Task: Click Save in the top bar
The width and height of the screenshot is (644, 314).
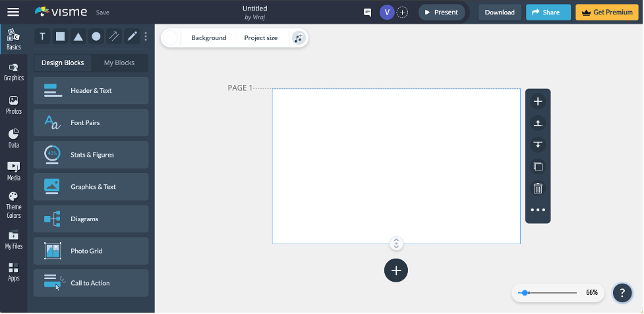Action: 103,13
